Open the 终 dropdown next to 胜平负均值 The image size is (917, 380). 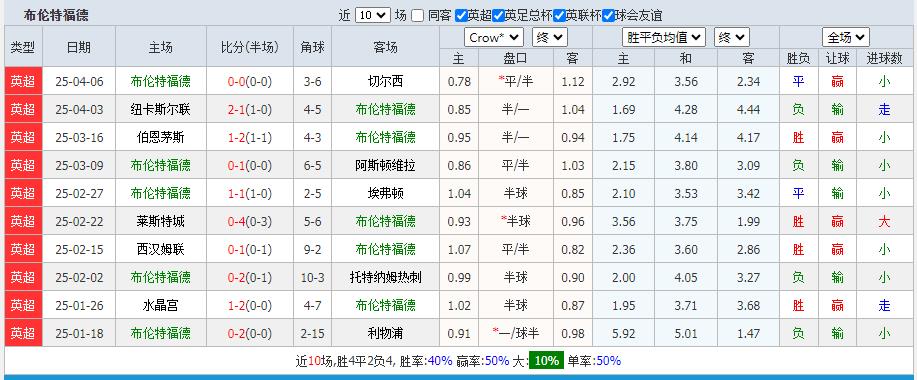coord(732,38)
